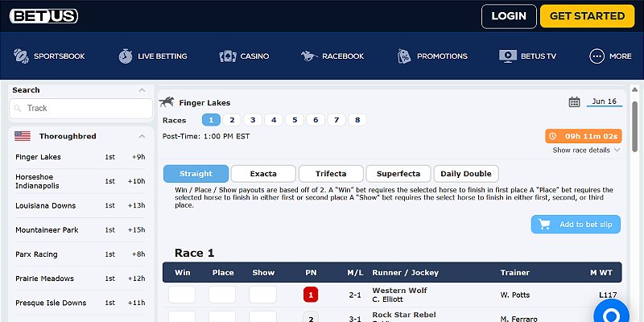Select race 3
The width and height of the screenshot is (644, 322).
(x=253, y=120)
